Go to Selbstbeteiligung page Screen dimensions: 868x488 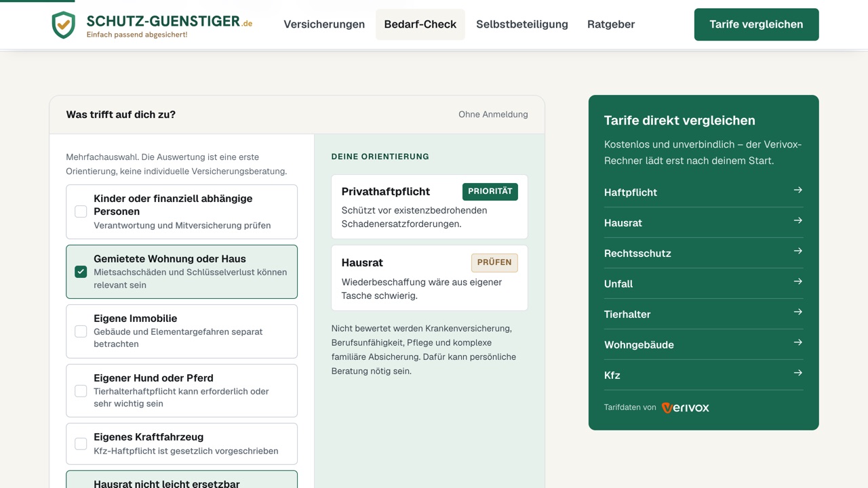point(522,24)
